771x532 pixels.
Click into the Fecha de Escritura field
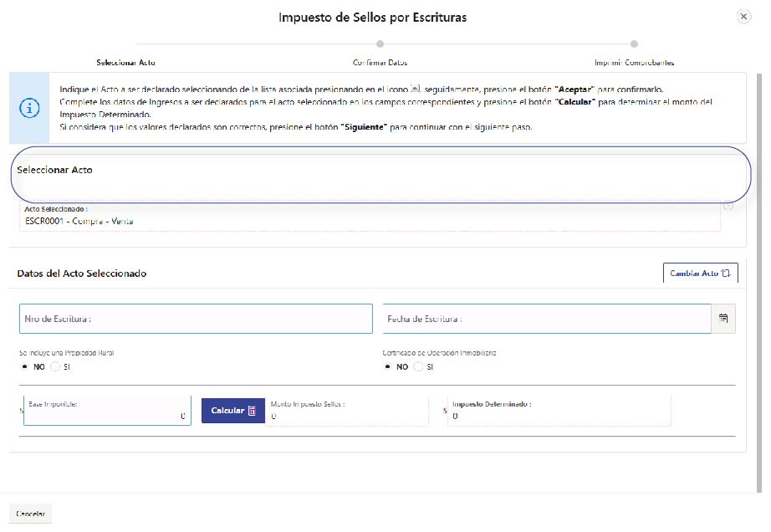point(546,319)
